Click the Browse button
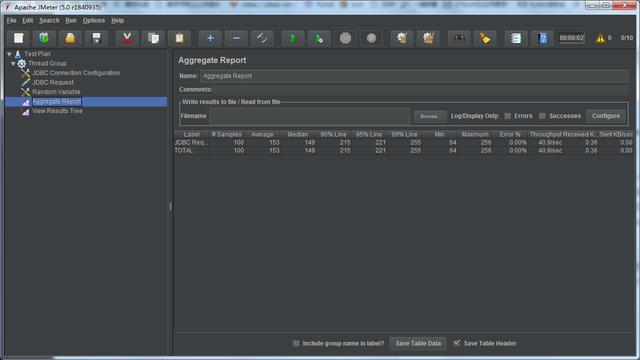Screen dimensions: 640x360 (x=429, y=116)
